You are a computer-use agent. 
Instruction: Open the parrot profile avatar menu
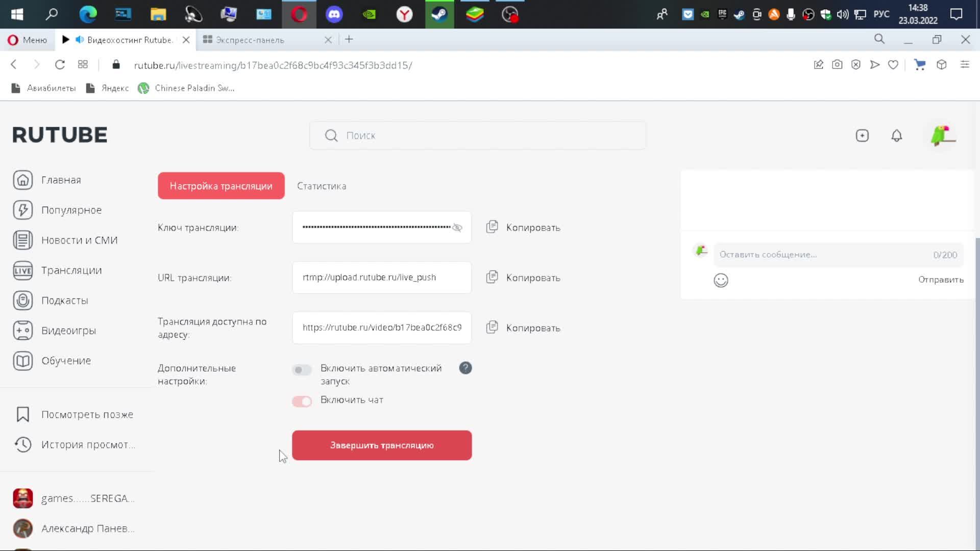point(943,136)
